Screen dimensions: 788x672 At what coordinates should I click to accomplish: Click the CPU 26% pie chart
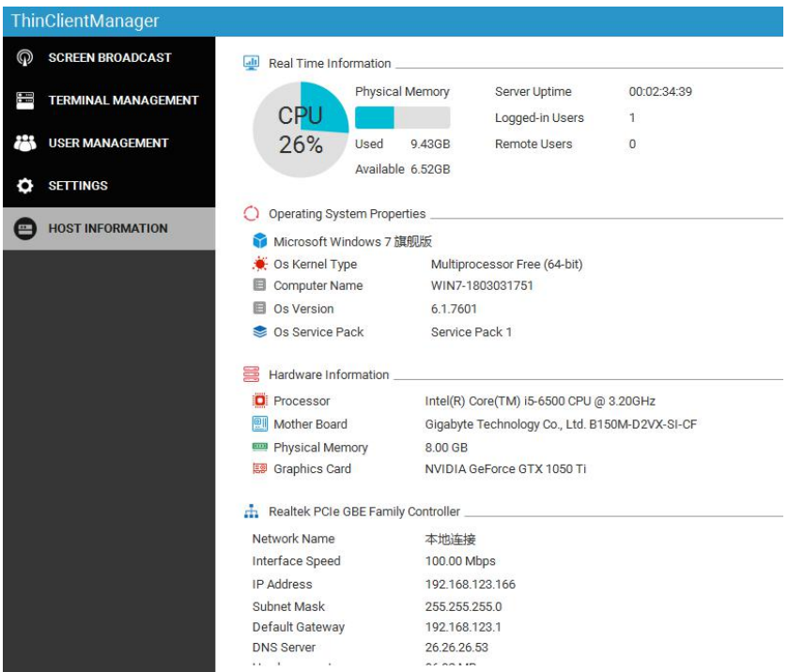pos(300,130)
